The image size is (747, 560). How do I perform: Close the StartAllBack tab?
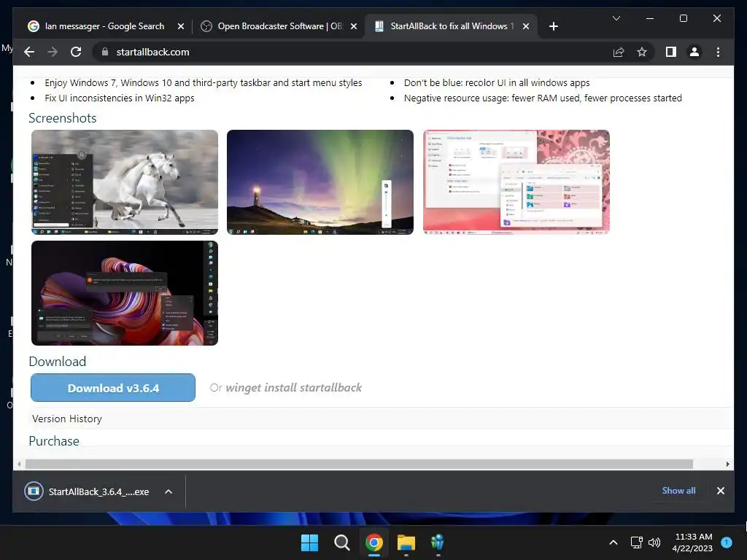tap(525, 26)
